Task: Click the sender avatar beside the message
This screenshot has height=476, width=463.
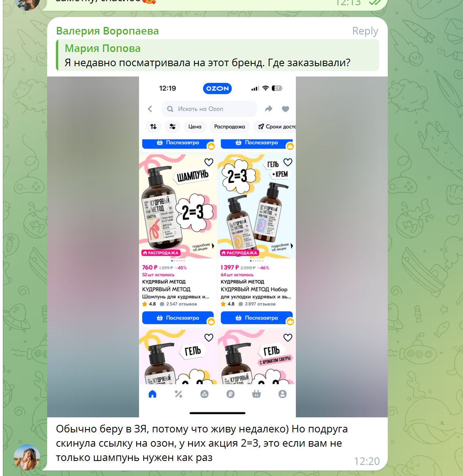Action: tap(27, 457)
